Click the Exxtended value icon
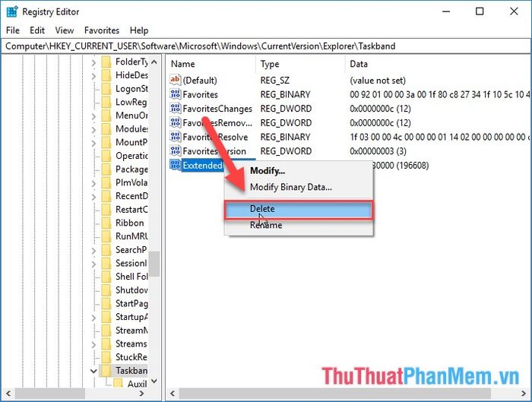This screenshot has height=402, width=532. (x=175, y=165)
